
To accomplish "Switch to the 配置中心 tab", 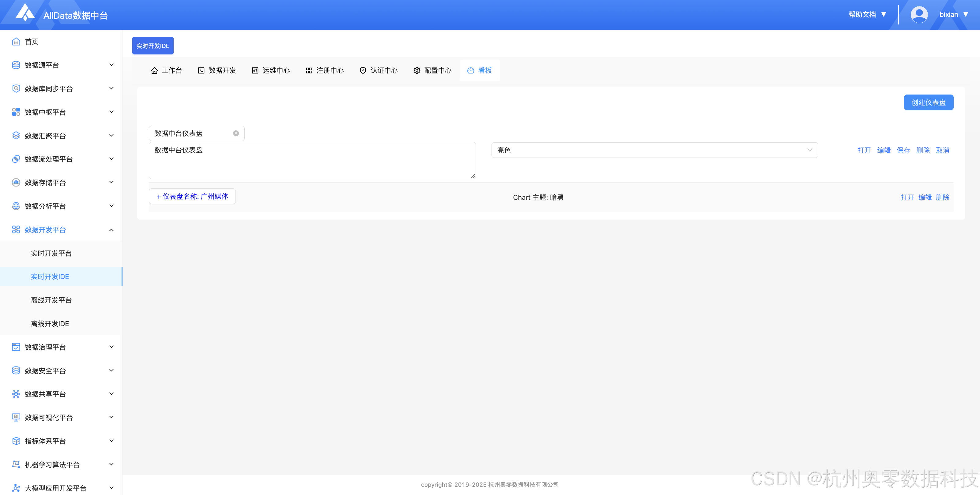I will pyautogui.click(x=432, y=71).
